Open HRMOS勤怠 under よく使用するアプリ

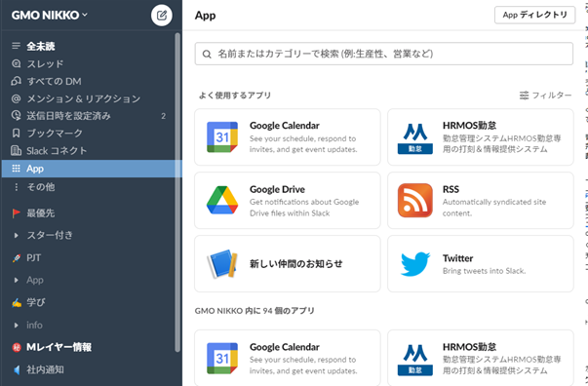[x=481, y=137]
